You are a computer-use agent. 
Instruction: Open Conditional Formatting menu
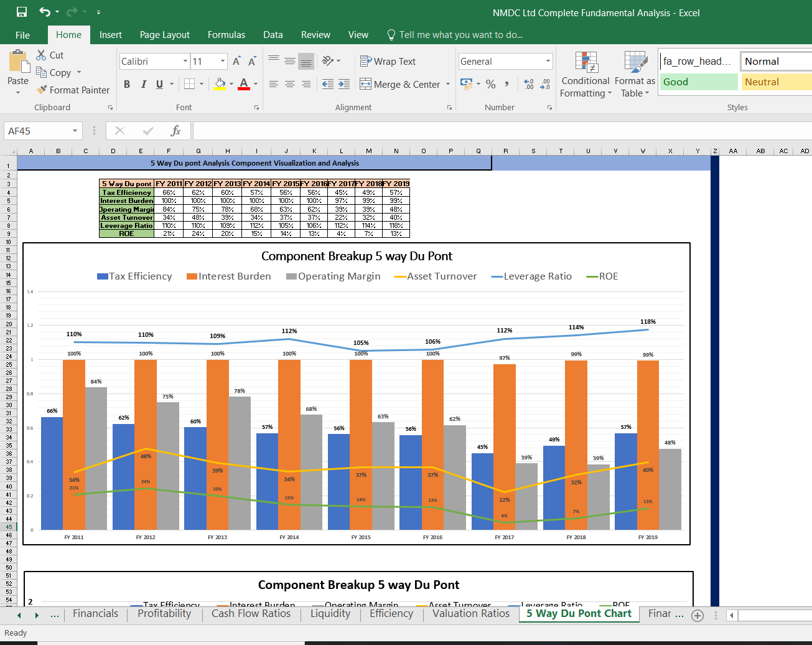point(586,74)
